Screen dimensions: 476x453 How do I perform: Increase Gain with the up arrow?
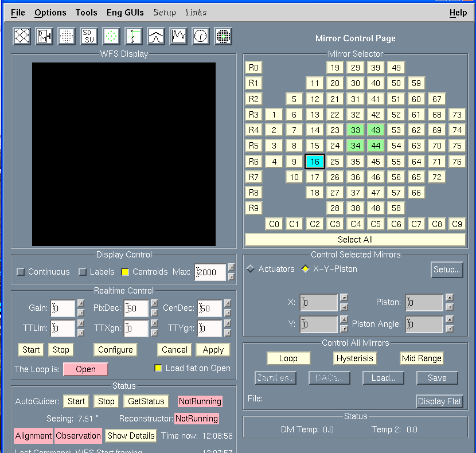pos(81,304)
